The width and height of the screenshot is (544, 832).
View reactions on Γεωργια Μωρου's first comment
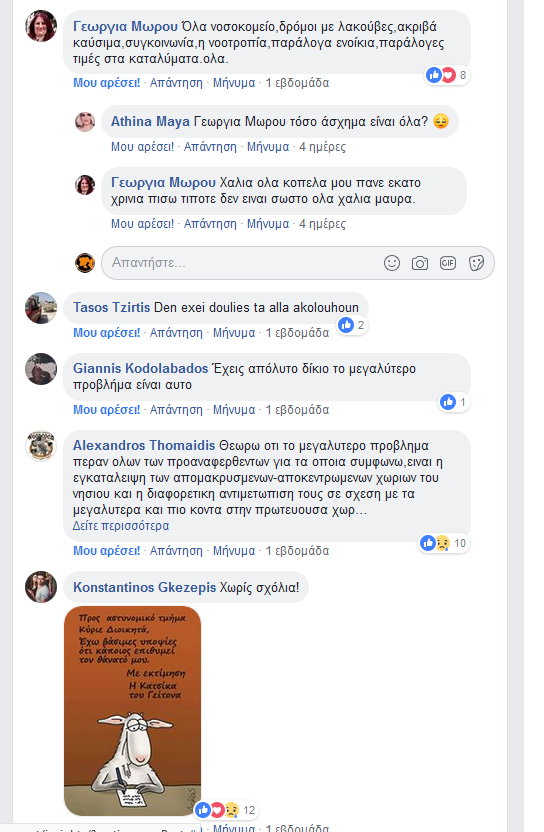click(x=447, y=75)
